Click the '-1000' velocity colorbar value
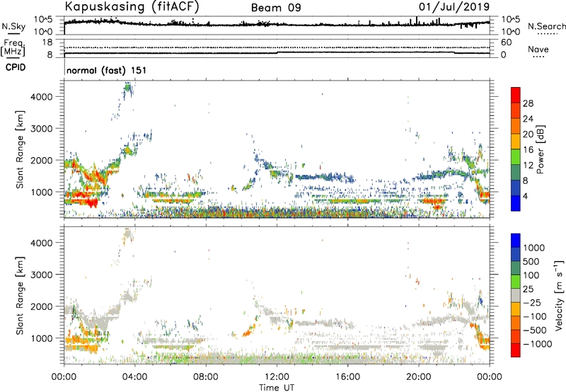This screenshot has height=392, width=566. point(538,344)
